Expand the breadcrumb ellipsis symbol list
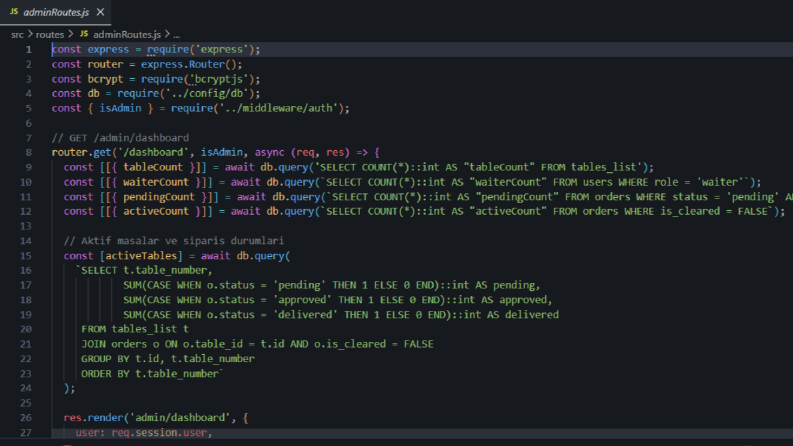This screenshot has width=793, height=446. [177, 35]
